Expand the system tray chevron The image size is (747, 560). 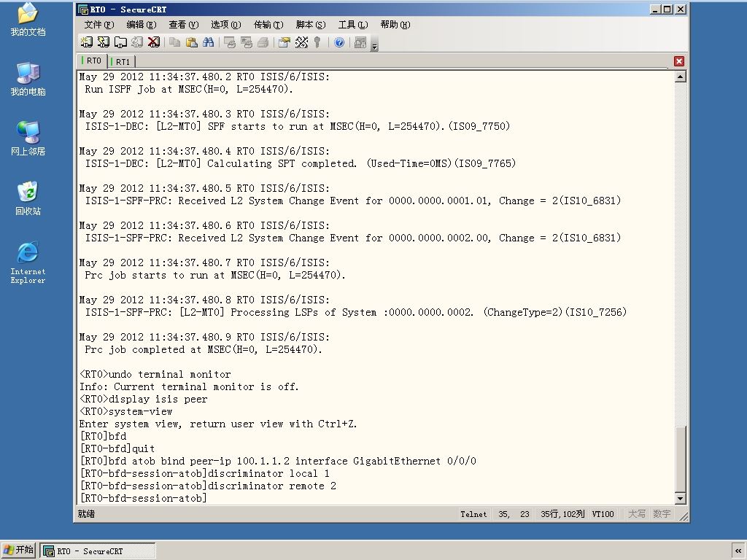(738, 551)
